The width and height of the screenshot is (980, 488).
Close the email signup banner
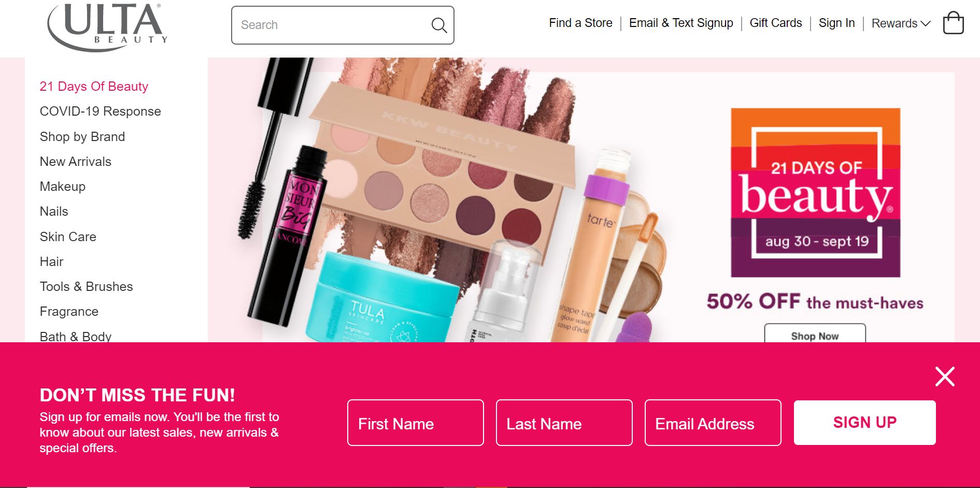pyautogui.click(x=945, y=377)
